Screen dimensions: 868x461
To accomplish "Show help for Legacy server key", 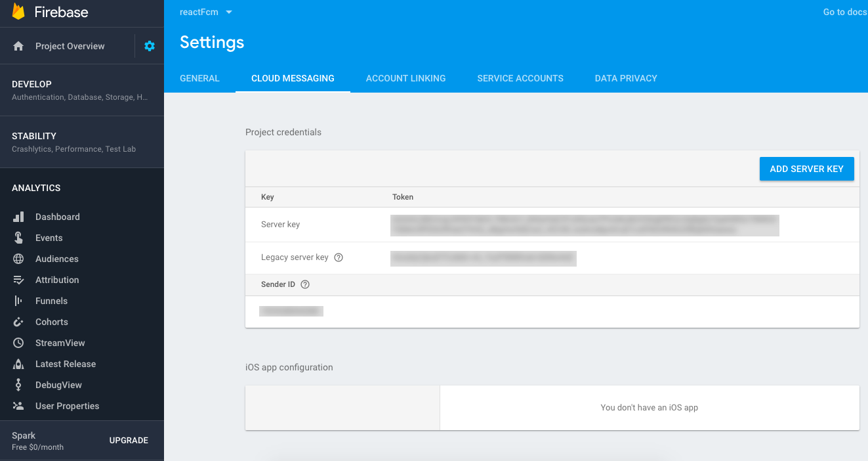I will point(339,257).
